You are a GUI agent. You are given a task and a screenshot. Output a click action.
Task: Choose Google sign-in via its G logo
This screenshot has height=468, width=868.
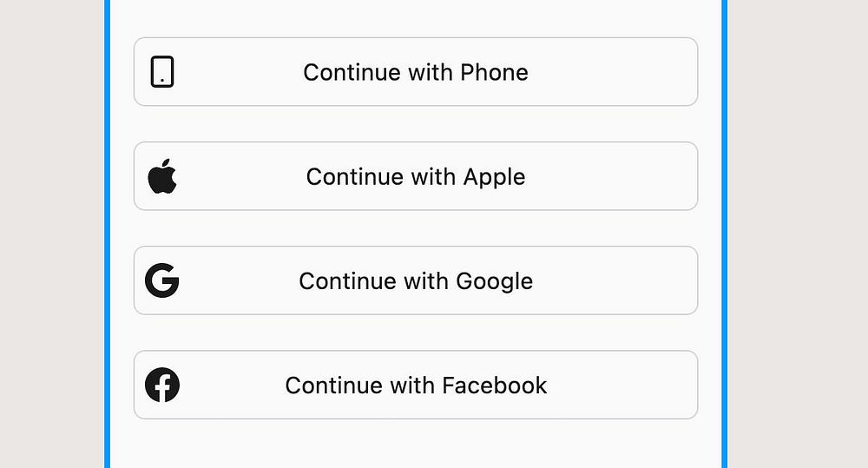click(162, 280)
